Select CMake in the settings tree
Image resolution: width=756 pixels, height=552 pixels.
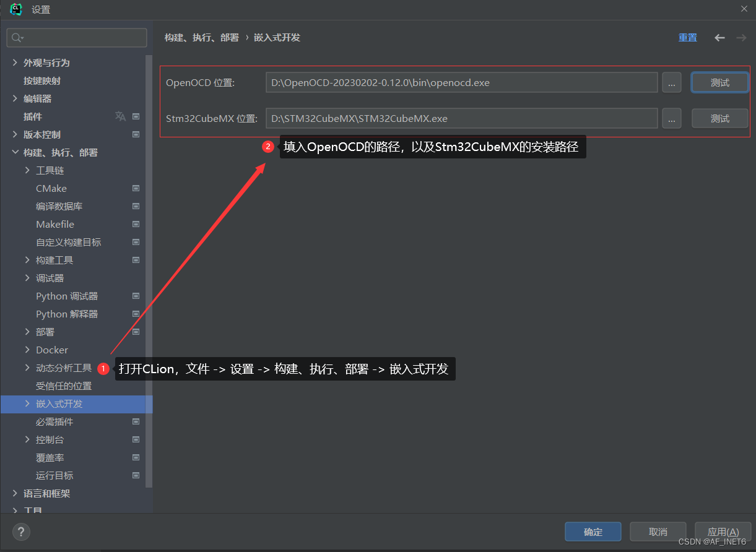(x=51, y=188)
